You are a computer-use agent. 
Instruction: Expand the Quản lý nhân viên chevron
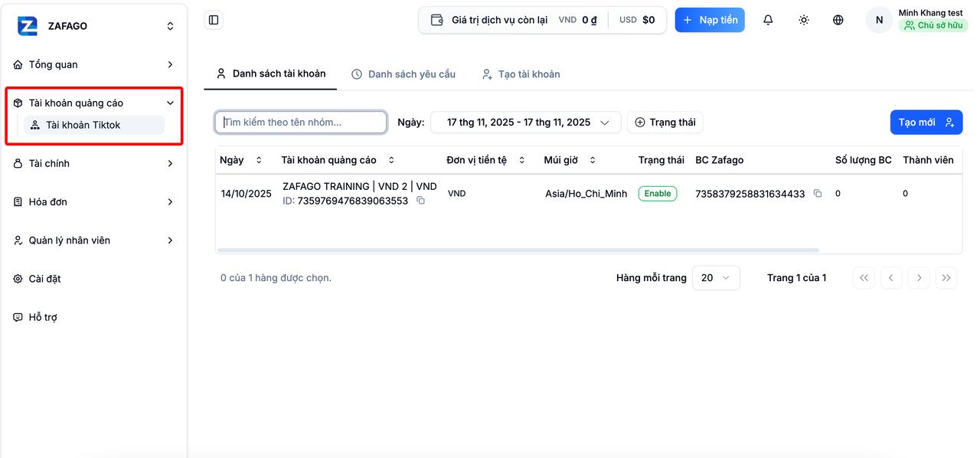point(170,240)
